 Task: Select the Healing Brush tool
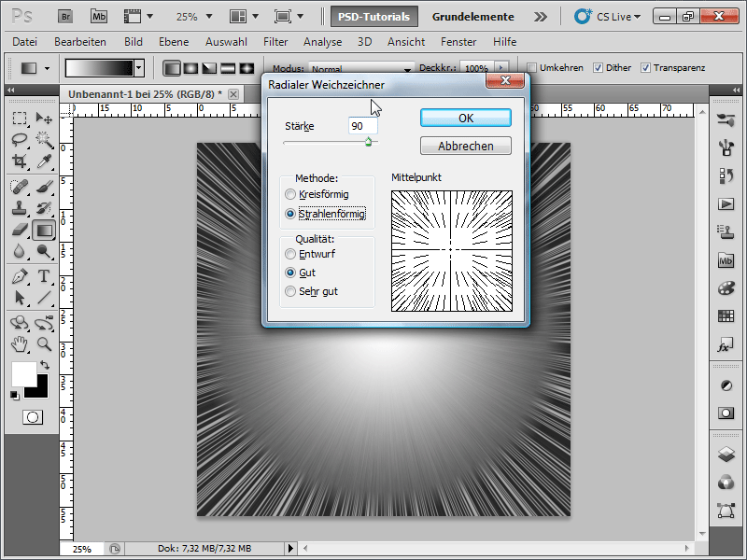(x=20, y=187)
